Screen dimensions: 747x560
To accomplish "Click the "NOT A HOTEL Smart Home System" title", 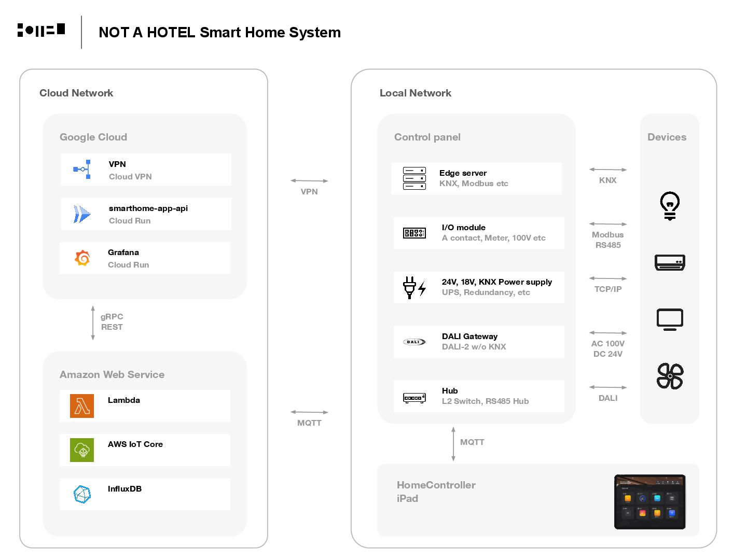I will click(219, 32).
